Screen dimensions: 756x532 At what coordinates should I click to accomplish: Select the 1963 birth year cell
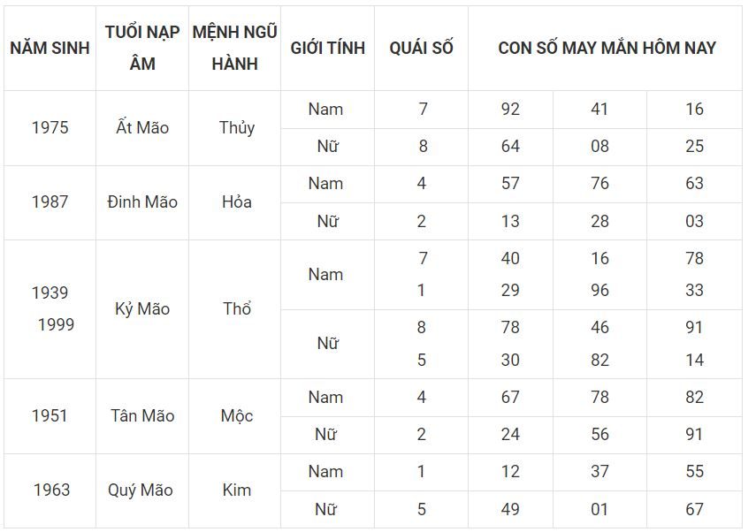pos(50,490)
